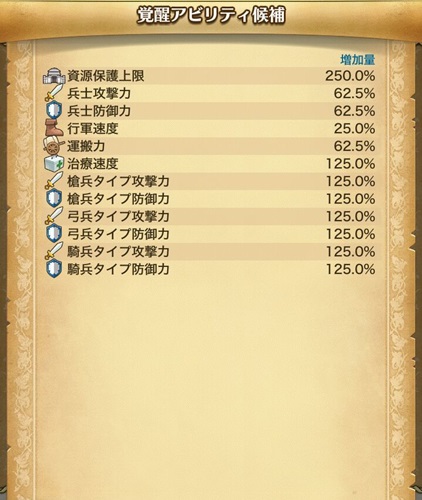Select the 行軍速度 row label

(x=93, y=128)
